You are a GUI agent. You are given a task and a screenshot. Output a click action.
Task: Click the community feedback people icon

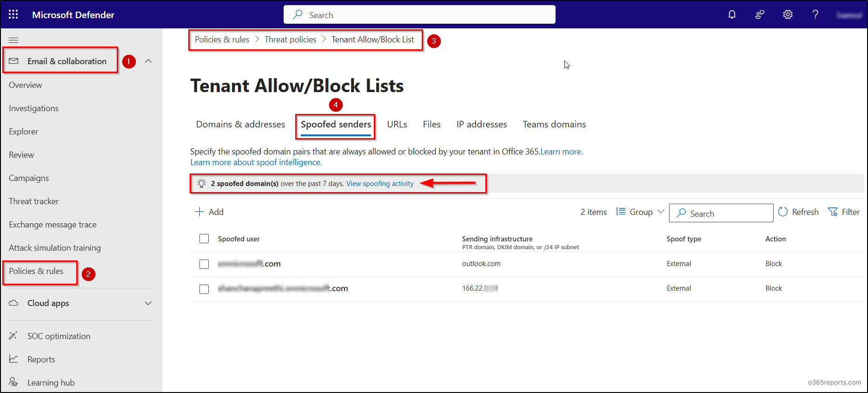coord(760,14)
